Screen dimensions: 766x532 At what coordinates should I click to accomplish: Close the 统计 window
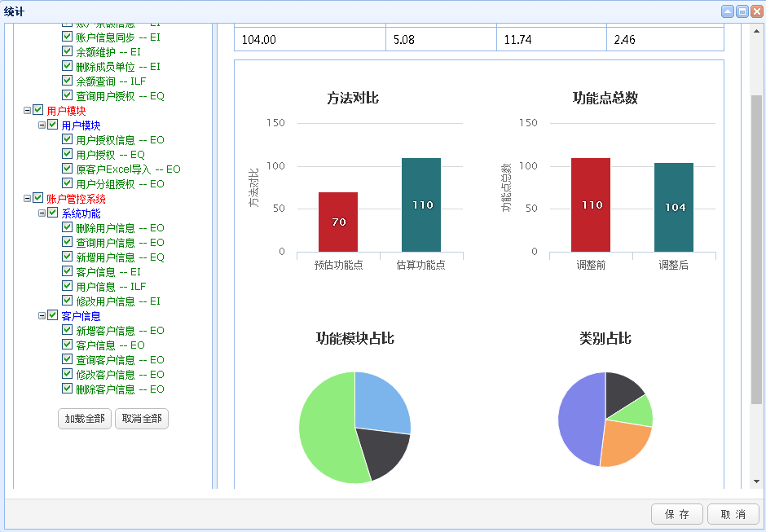tap(756, 11)
